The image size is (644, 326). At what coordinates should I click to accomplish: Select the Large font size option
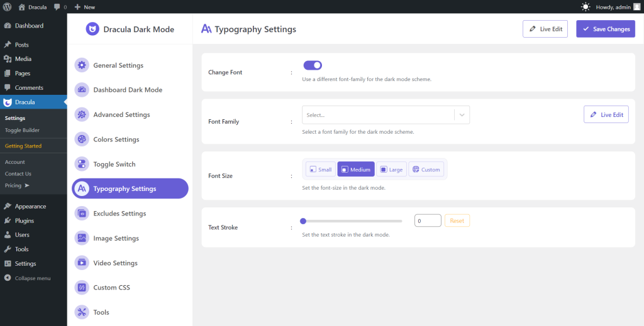391,170
